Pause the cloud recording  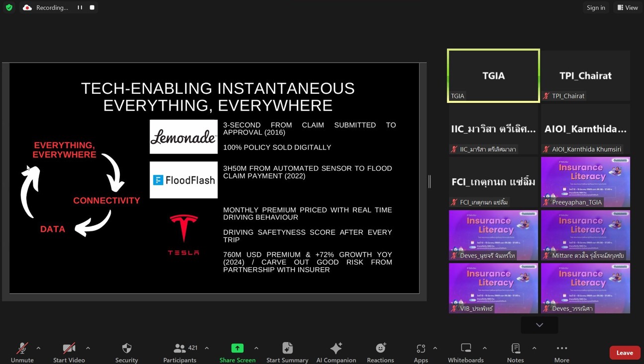(x=80, y=7)
